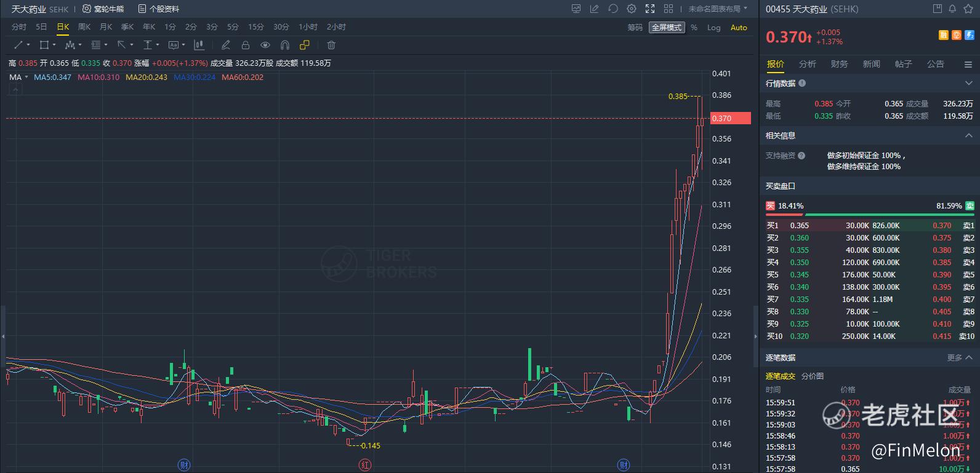
Task: Switch to 周K weekly candlestick chart
Action: pos(84,27)
